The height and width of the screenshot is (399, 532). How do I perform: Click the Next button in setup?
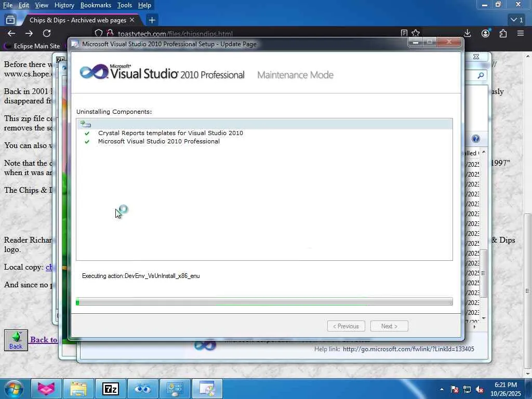pyautogui.click(x=389, y=326)
